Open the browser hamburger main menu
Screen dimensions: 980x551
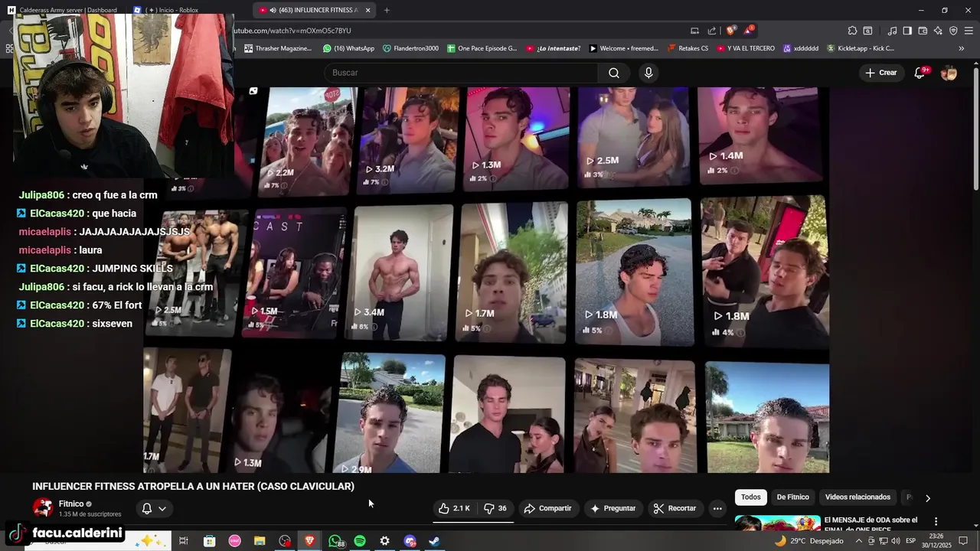pos(969,31)
